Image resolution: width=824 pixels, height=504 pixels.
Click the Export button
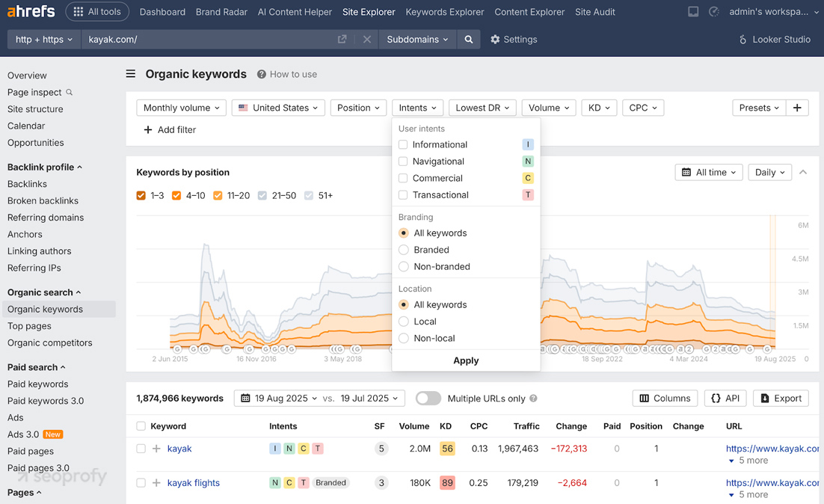(x=781, y=399)
